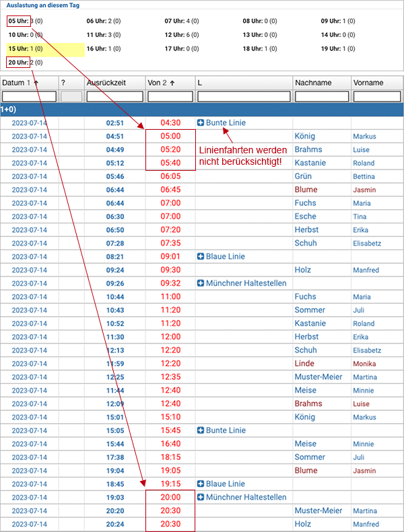Expand Blaue Linie plus icon at 19:15
The height and width of the screenshot is (532, 404).
pos(201,484)
